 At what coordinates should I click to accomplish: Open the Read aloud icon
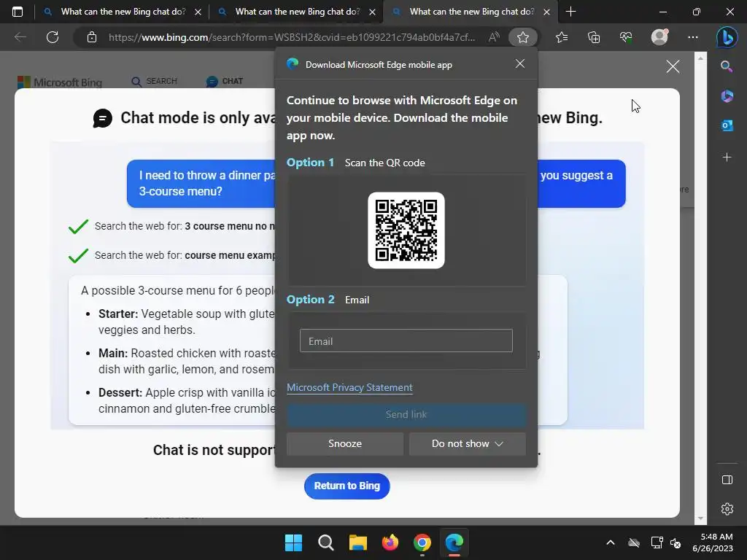494,37
